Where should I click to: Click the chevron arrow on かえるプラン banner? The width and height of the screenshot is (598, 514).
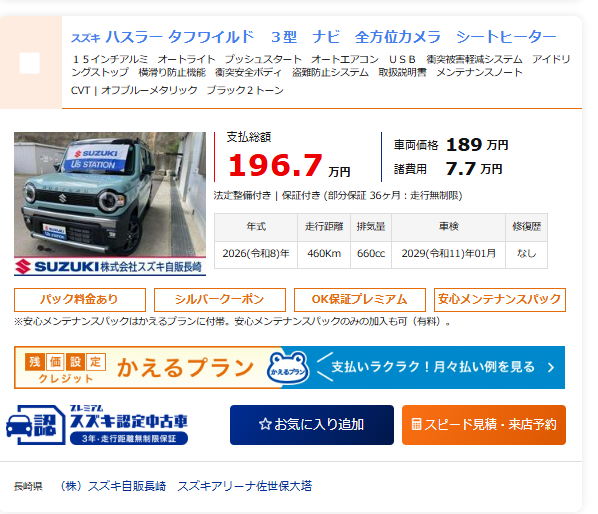click(551, 368)
